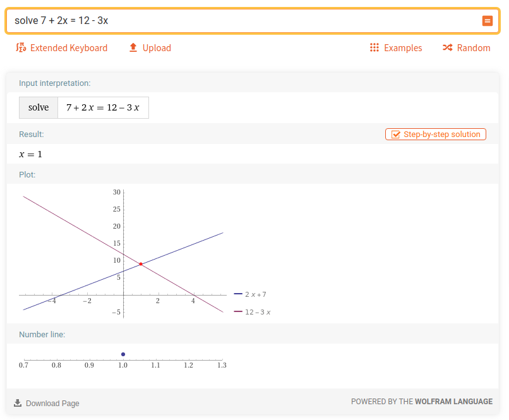509x420 pixels.
Task: Click the Download Page text link
Action: point(52,404)
